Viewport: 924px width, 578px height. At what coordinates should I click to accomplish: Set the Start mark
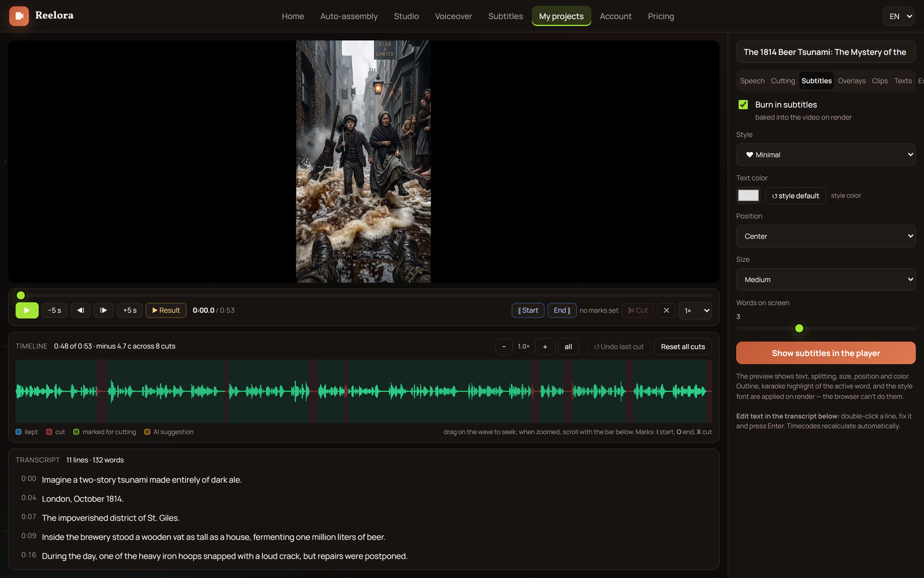528,310
